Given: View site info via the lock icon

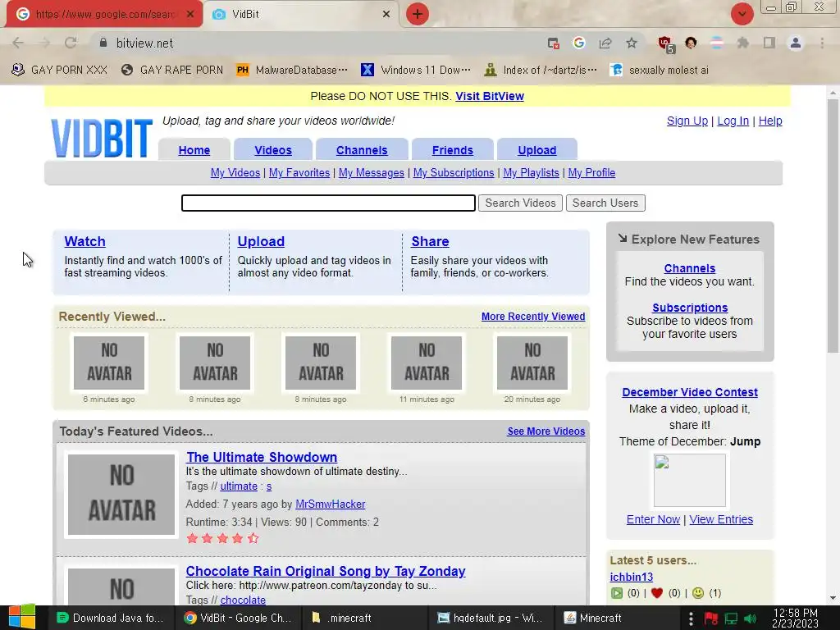Looking at the screenshot, I should click(x=103, y=43).
